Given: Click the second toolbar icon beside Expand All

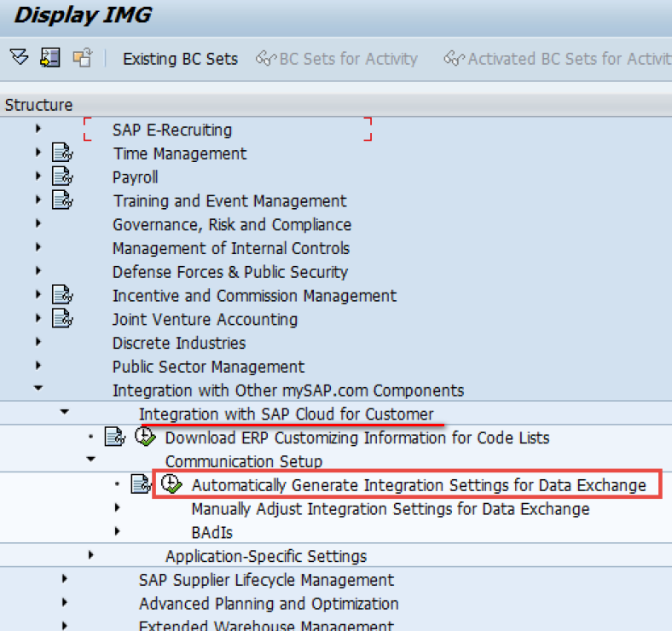Looking at the screenshot, I should 50,58.
